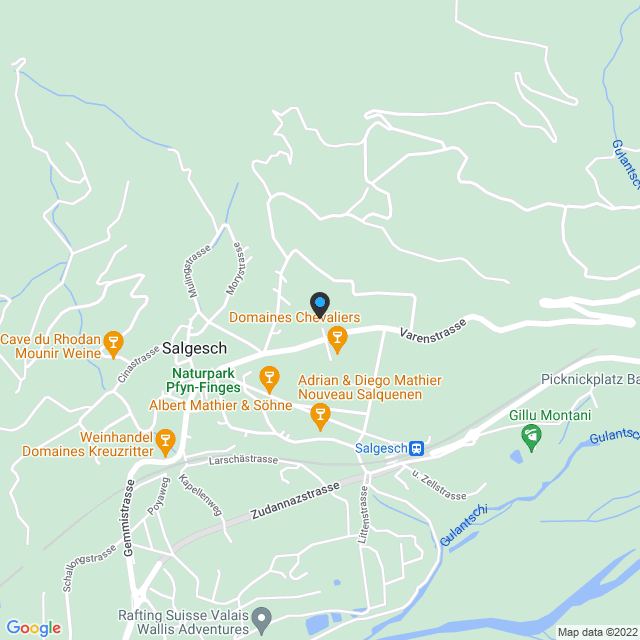Click the Varenstrasse road label

click(x=433, y=331)
